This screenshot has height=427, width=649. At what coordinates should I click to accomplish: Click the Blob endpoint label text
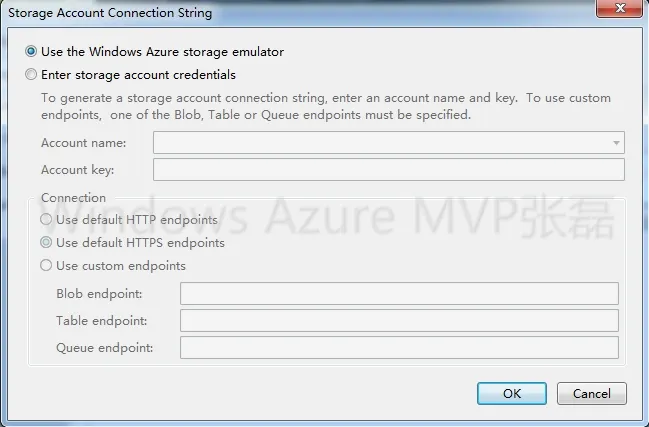click(99, 294)
